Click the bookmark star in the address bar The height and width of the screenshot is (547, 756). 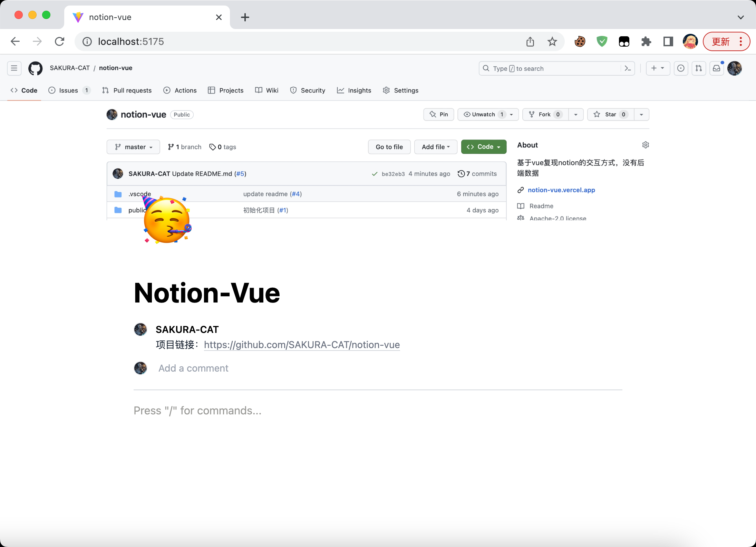coord(552,41)
